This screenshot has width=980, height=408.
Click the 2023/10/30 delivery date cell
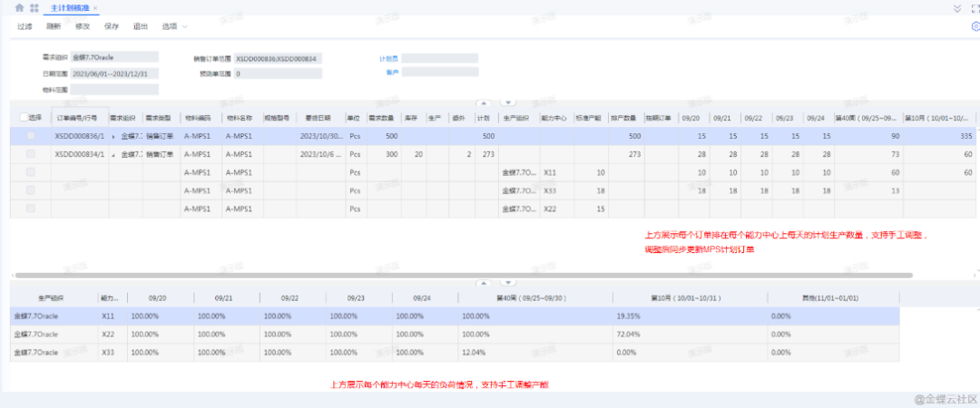[320, 136]
